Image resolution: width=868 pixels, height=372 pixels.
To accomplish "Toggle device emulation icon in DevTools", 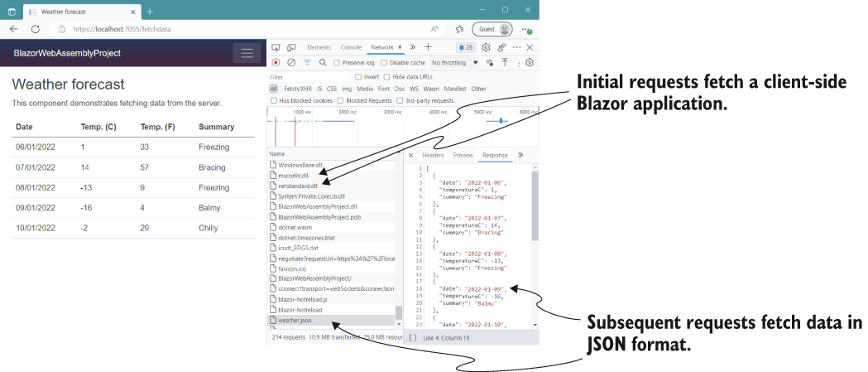I will [291, 47].
